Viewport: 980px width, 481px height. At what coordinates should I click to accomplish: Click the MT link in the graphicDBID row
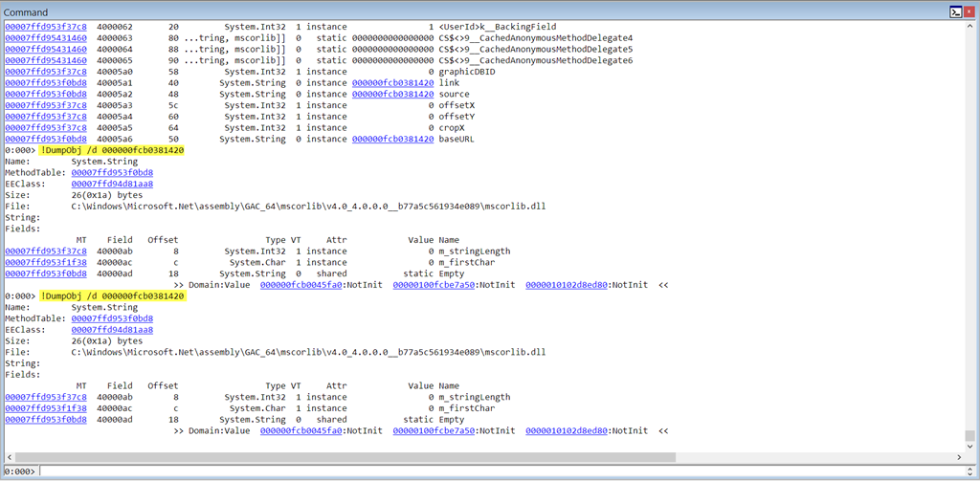point(45,72)
